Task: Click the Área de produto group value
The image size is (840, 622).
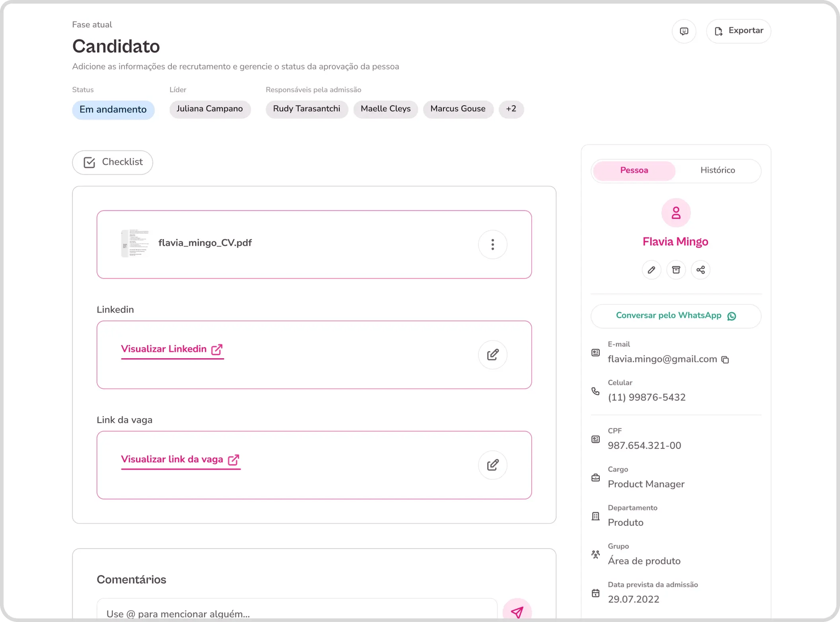Action: click(x=644, y=561)
